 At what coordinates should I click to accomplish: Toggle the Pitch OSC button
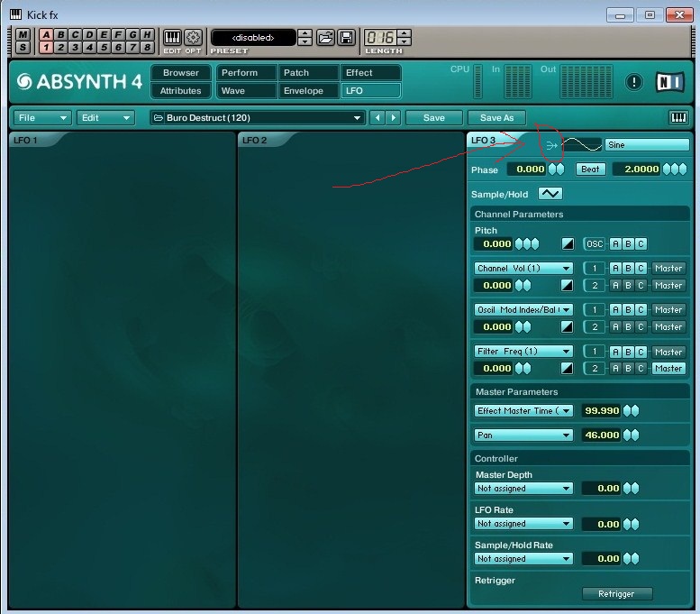[595, 244]
